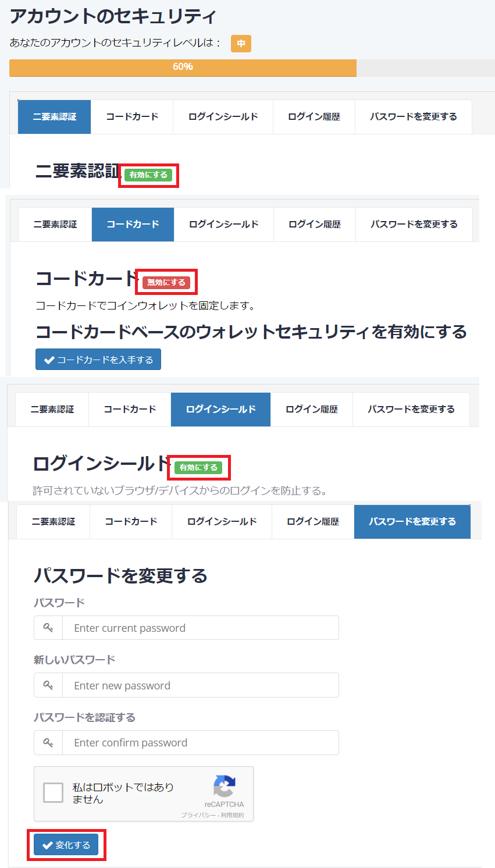Focus the Enter current password field

(x=200, y=628)
